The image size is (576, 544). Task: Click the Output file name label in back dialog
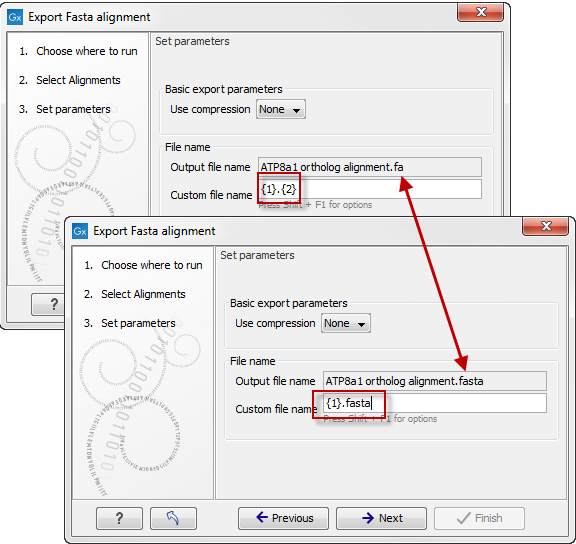point(210,167)
